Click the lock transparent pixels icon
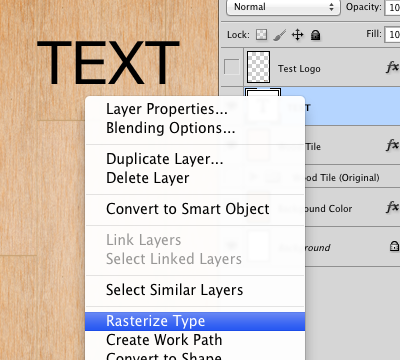400x360 pixels. [261, 35]
